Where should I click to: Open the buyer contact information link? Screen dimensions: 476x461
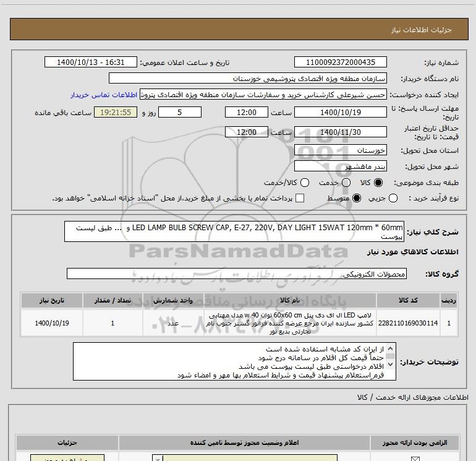tap(104, 95)
